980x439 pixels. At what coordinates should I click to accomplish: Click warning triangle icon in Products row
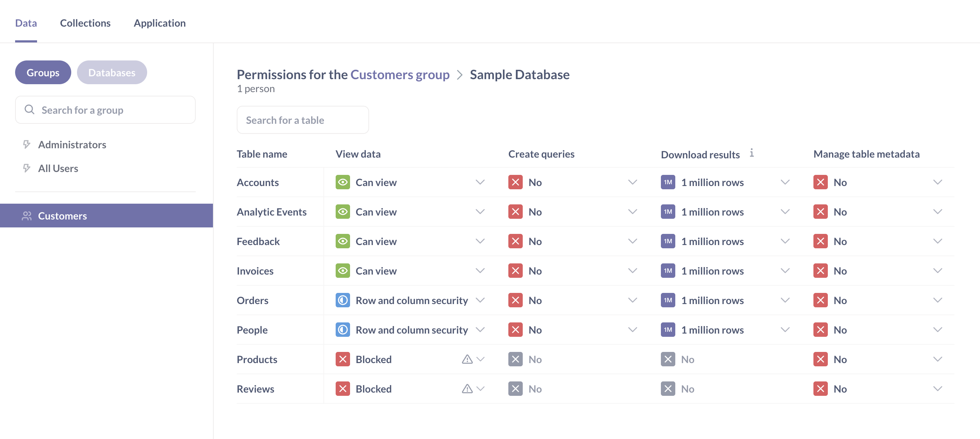tap(467, 359)
